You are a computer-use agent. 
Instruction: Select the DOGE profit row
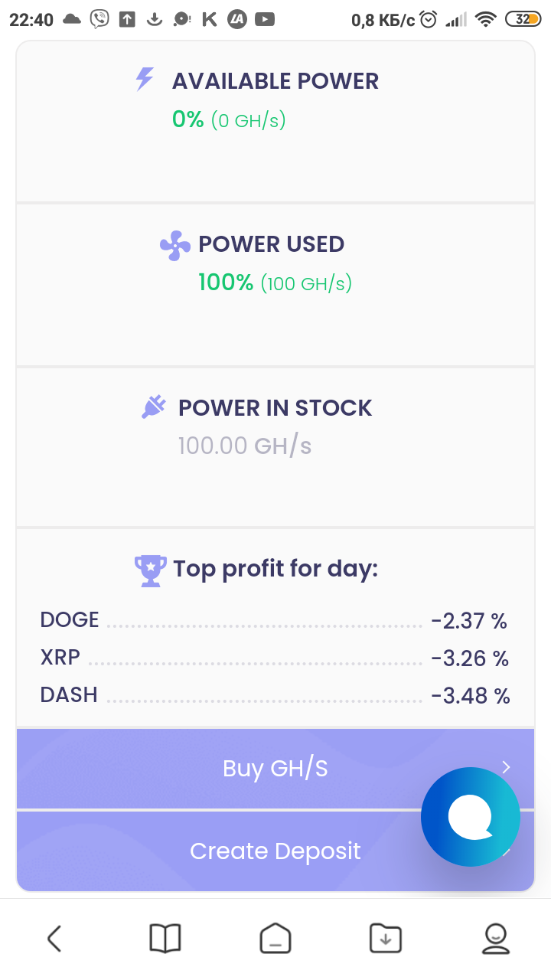pyautogui.click(x=275, y=620)
